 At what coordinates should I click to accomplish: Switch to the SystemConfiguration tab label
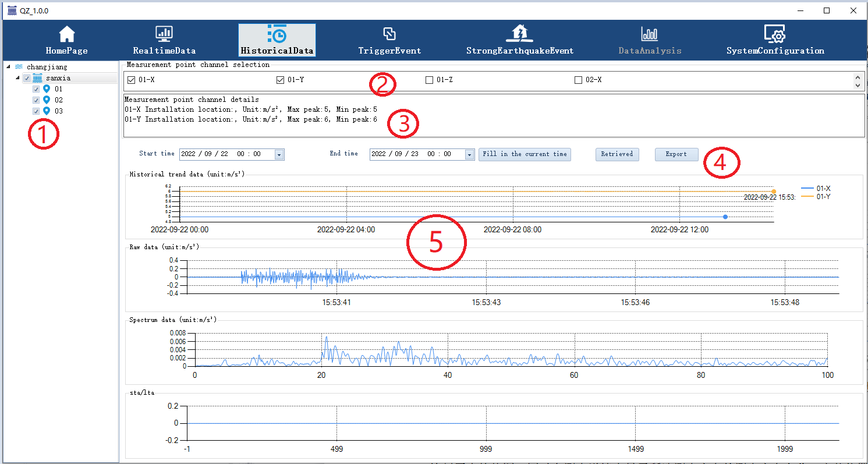775,51
